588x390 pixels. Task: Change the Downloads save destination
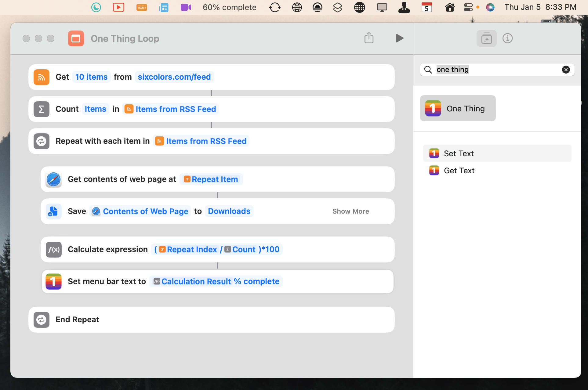tap(229, 211)
